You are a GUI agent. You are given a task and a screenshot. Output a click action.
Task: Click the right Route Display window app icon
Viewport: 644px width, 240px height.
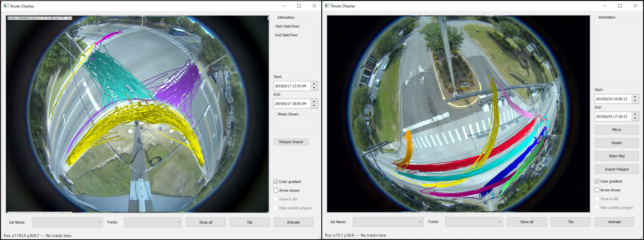(327, 6)
